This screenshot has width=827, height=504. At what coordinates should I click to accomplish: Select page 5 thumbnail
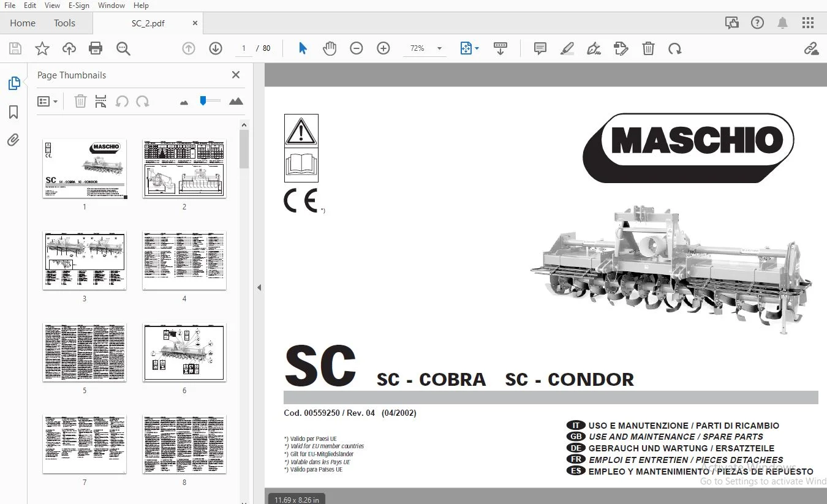pyautogui.click(x=85, y=352)
